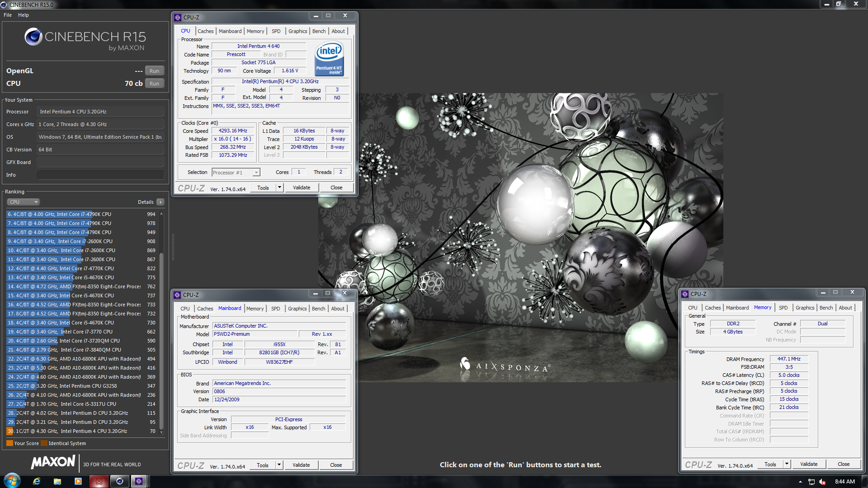Open Memory tab in Mainboard CPU-Z window
The height and width of the screenshot is (488, 868).
click(255, 309)
